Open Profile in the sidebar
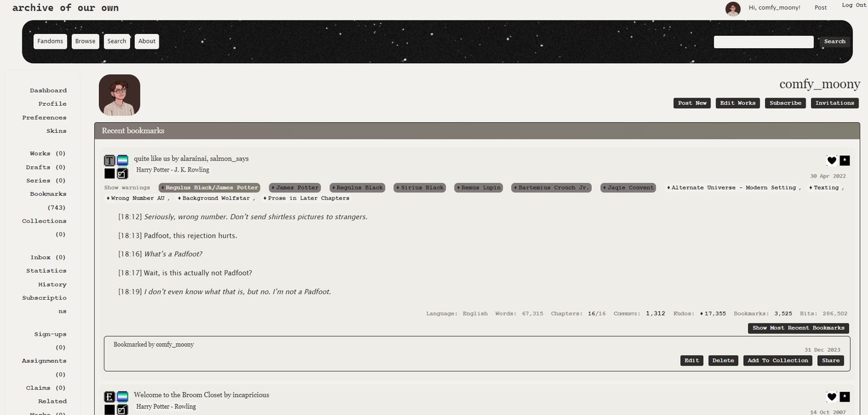Image resolution: width=868 pixels, height=415 pixels. [52, 104]
